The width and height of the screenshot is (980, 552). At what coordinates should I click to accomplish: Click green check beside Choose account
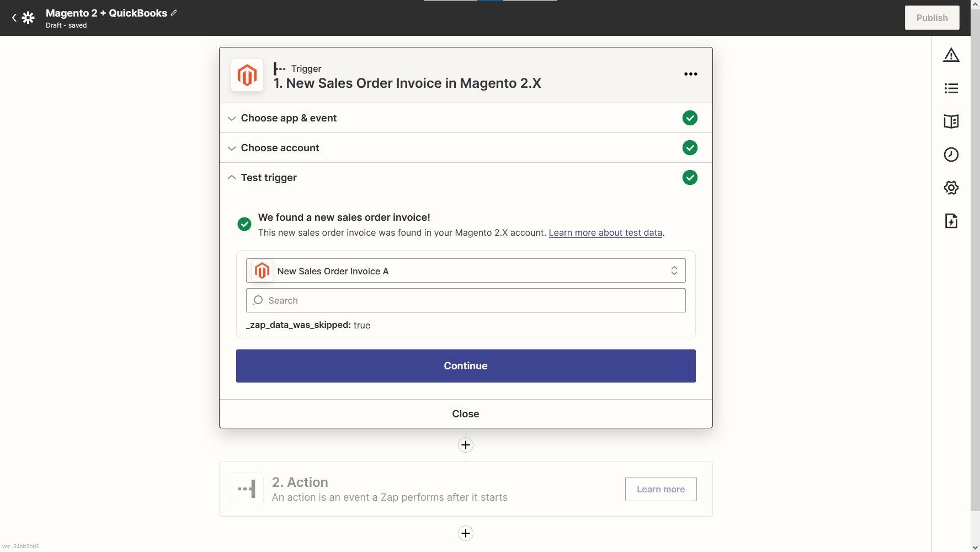[690, 148]
